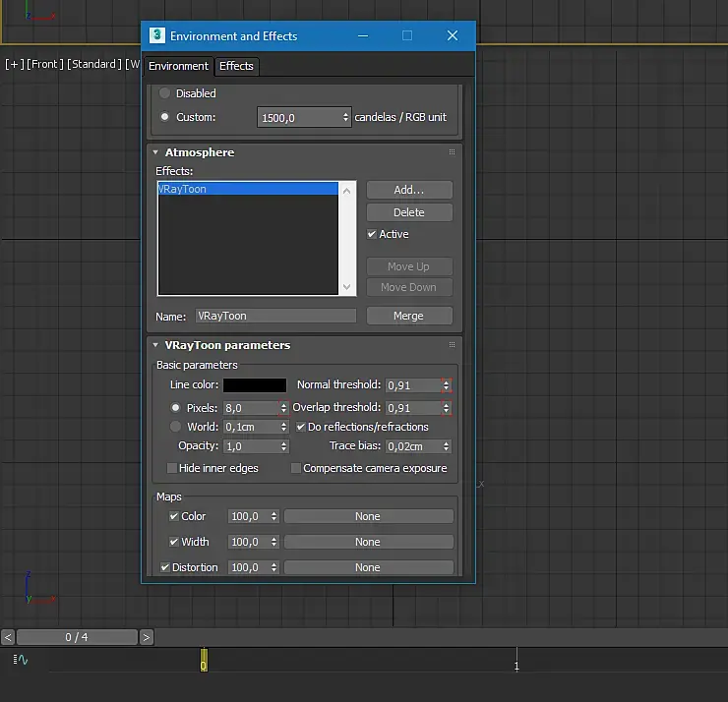
Task: Open the Environment tab
Action: [178, 66]
